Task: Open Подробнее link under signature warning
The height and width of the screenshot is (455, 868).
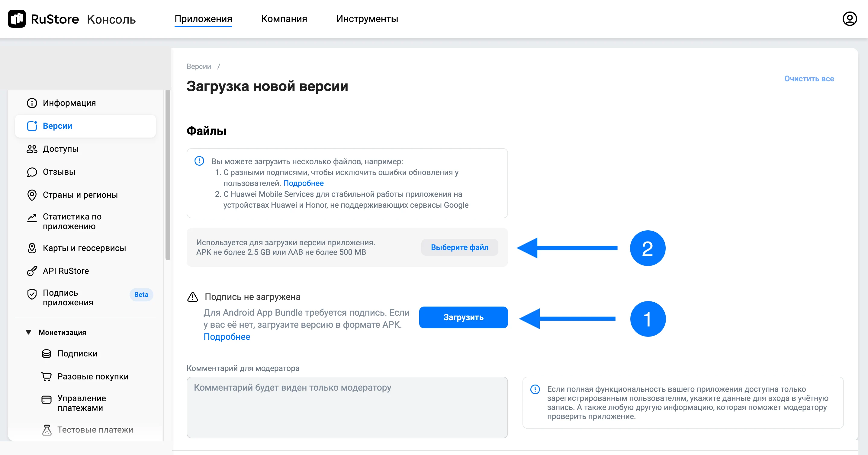Action: click(227, 336)
